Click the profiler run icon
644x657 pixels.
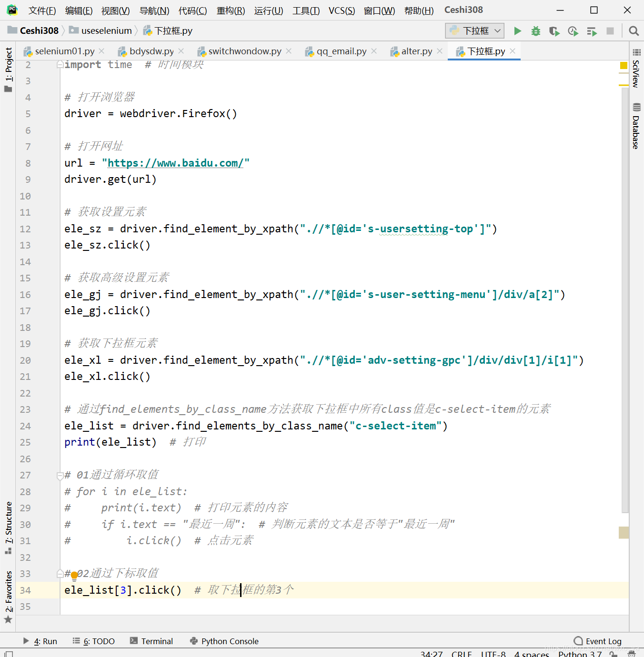[x=573, y=31]
